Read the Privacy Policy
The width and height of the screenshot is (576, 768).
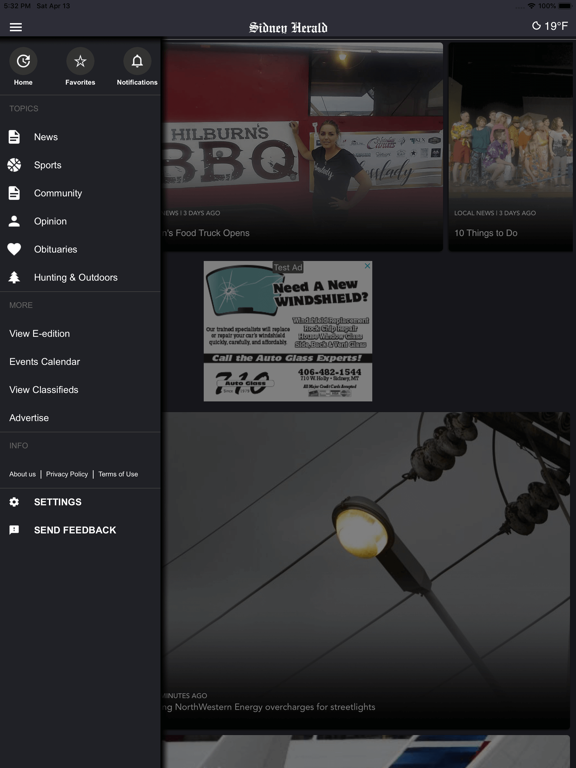coord(67,474)
